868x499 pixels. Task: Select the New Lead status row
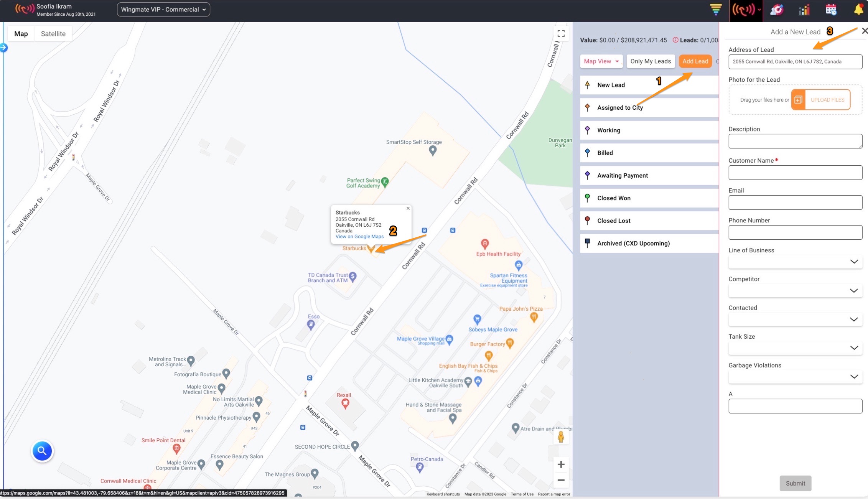(649, 85)
